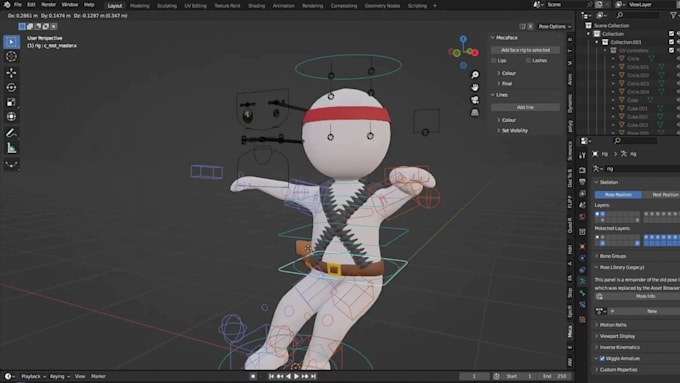Toggle the Lips checkbox

[494, 61]
